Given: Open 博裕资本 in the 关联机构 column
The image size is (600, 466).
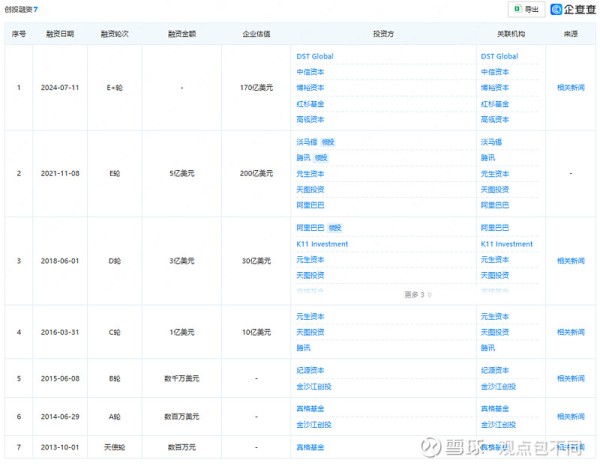Looking at the screenshot, I should coord(494,88).
